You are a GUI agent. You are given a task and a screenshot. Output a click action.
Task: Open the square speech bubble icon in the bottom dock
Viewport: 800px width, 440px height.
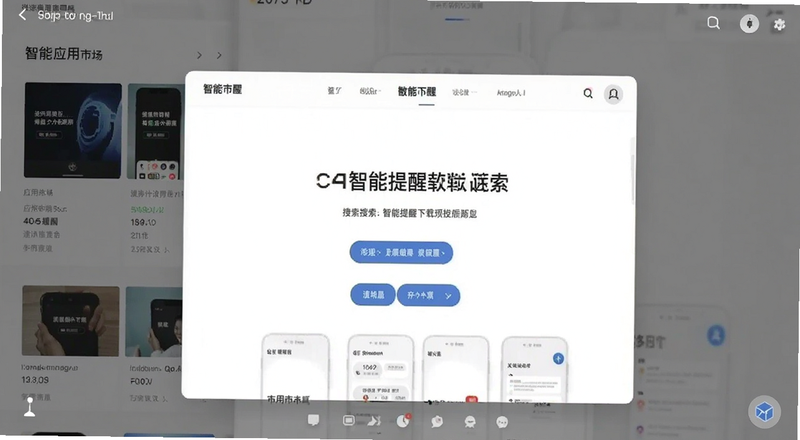313,421
